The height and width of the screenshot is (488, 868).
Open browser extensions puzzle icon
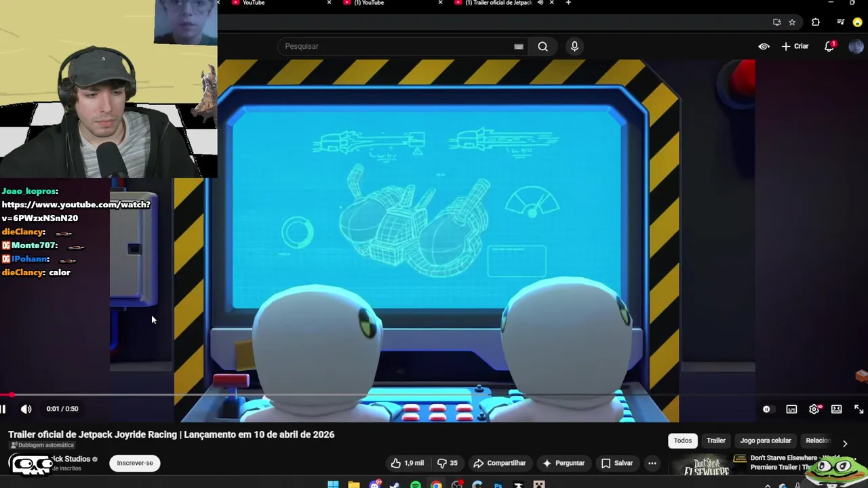click(x=816, y=22)
